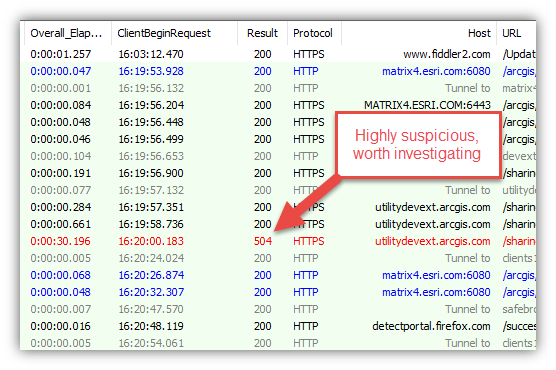Click elapsed time 0:00:00.191
Image resolution: width=556 pixels, height=370 pixels.
[61, 173]
